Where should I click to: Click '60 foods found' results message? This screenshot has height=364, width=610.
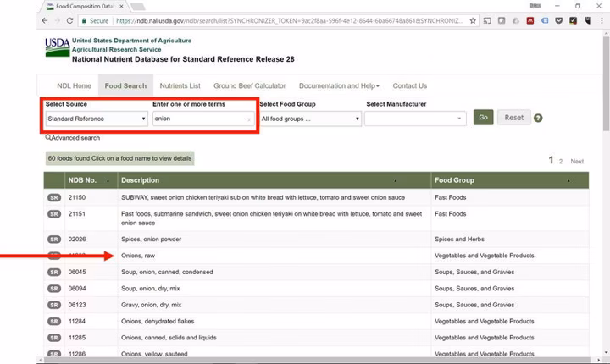119,158
